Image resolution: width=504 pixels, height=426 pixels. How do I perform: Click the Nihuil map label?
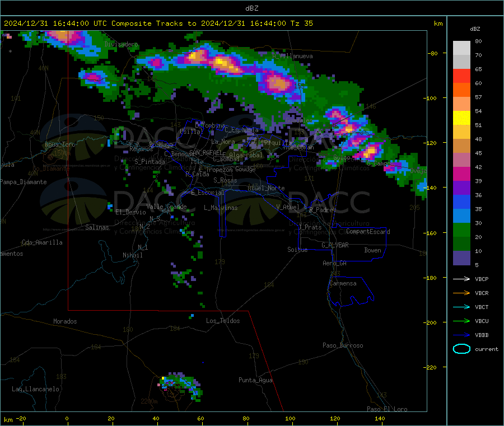tap(132, 255)
